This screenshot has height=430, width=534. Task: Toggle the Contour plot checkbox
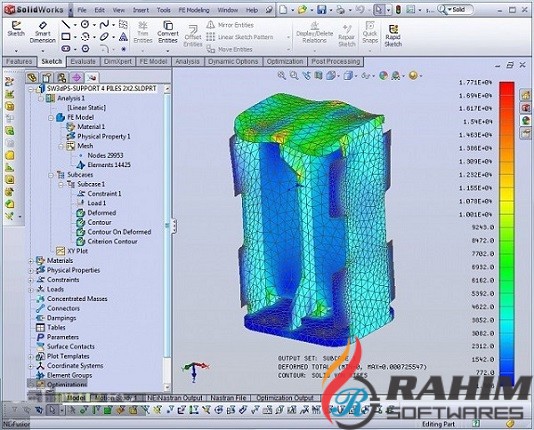(x=80, y=223)
